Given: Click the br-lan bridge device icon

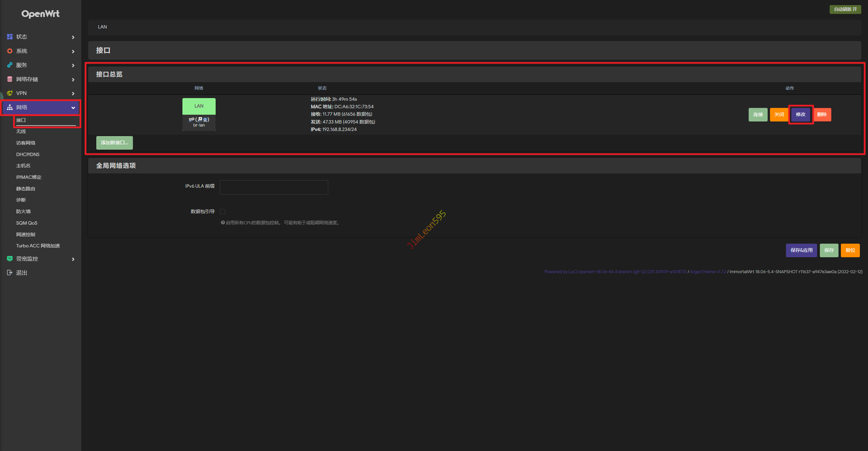Looking at the screenshot, I should point(192,119).
